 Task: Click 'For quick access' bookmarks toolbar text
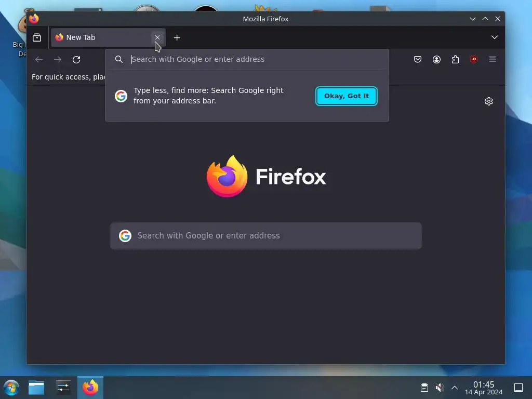68,77
